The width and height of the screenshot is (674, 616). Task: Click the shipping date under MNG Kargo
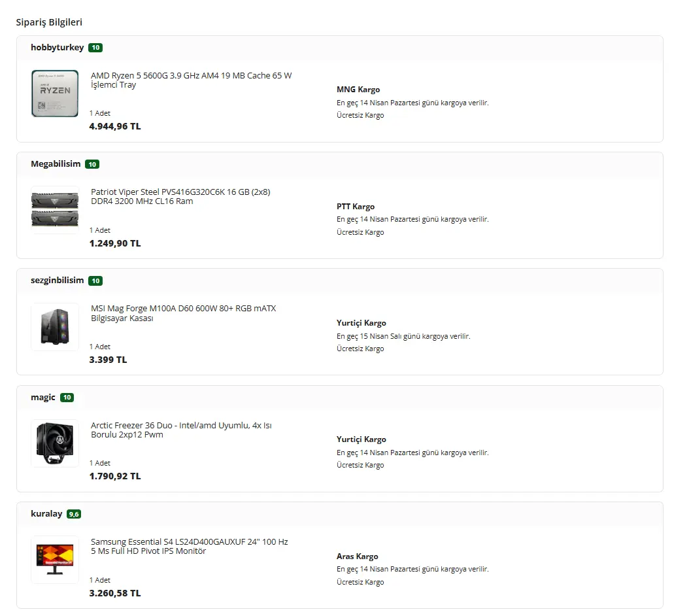(413, 103)
